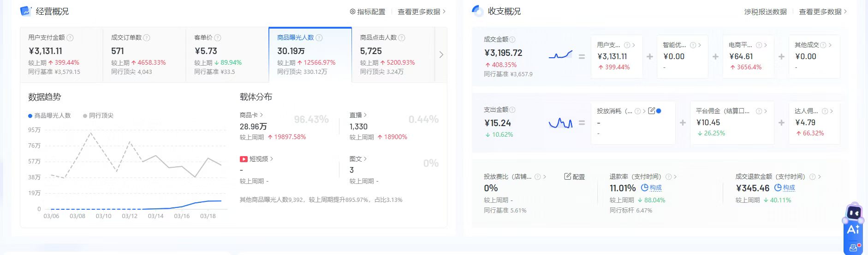Expand 图文 carrier details
868x255 pixels.
pos(365,159)
